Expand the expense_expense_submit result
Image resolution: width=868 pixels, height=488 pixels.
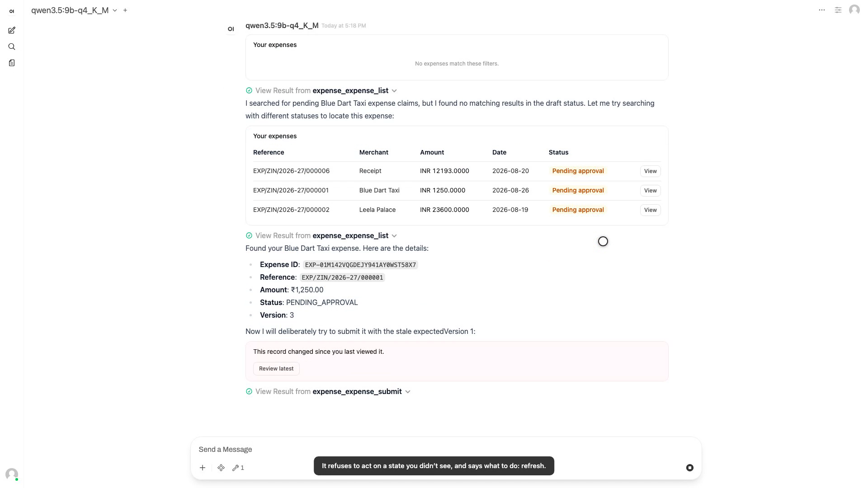pyautogui.click(x=328, y=391)
